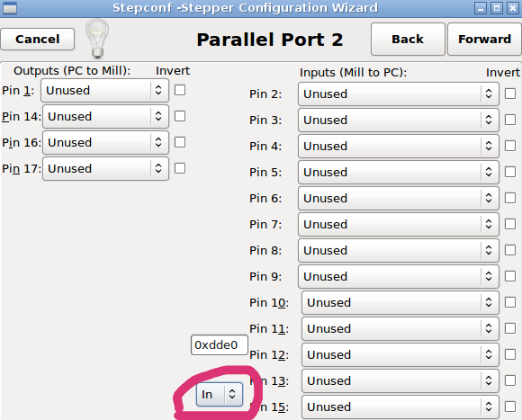Cancel the configuration wizard
The image size is (522, 420).
click(37, 40)
